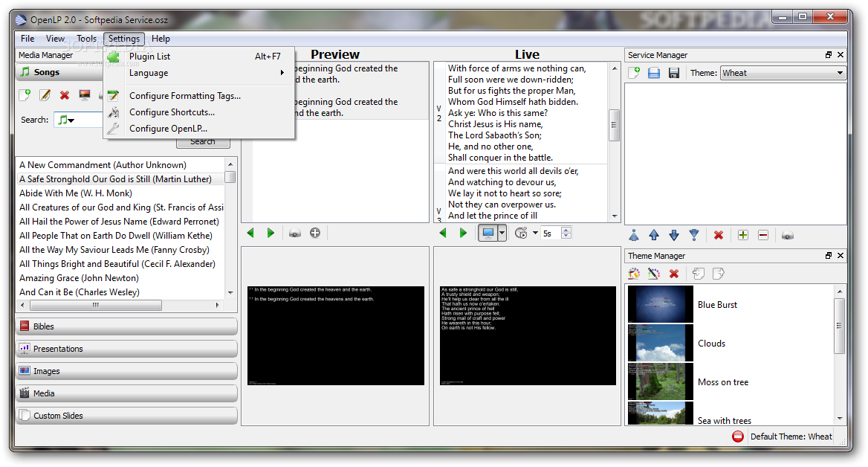The height and width of the screenshot is (467, 868).
Task: Choose Configure Formatting Tags
Action: tap(200, 96)
